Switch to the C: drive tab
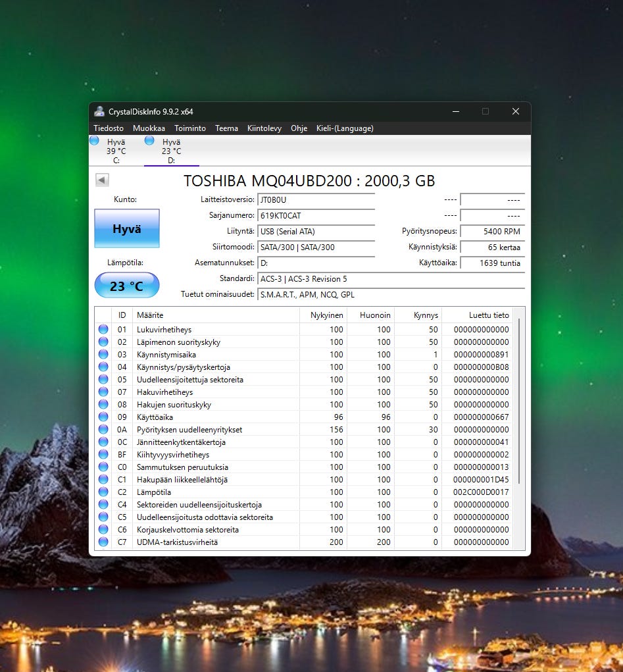This screenshot has width=623, height=672. coord(116,151)
